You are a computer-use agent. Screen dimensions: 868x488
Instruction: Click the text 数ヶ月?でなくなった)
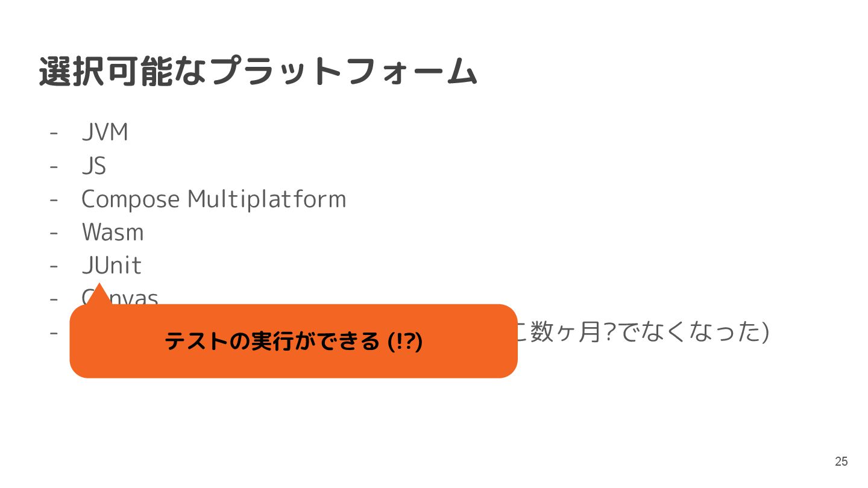pyautogui.click(x=642, y=332)
